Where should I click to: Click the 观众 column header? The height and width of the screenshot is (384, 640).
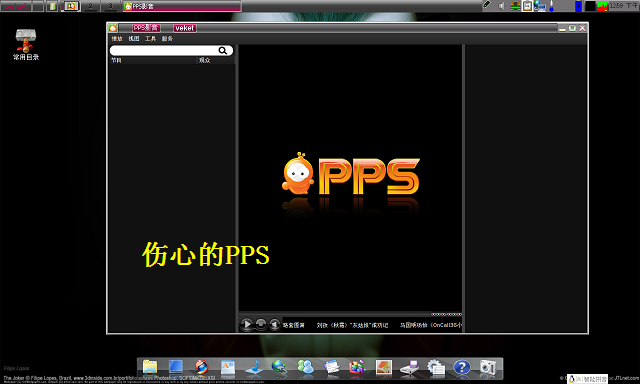[x=216, y=60]
